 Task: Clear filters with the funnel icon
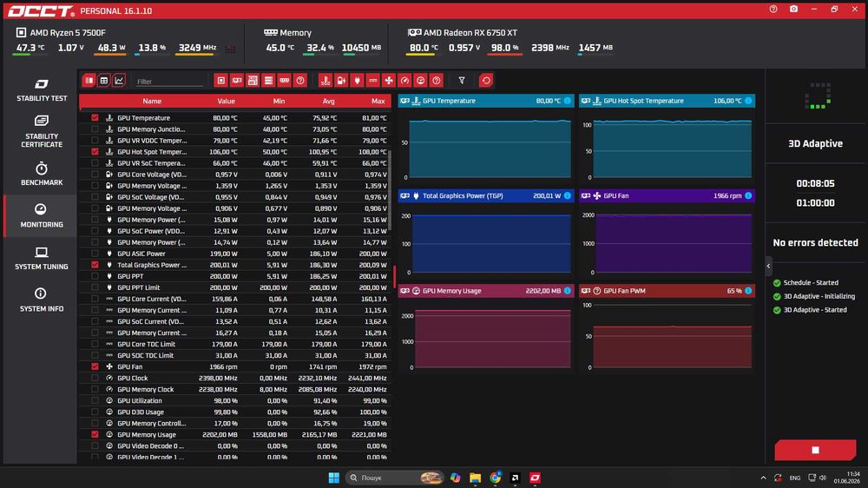point(462,80)
